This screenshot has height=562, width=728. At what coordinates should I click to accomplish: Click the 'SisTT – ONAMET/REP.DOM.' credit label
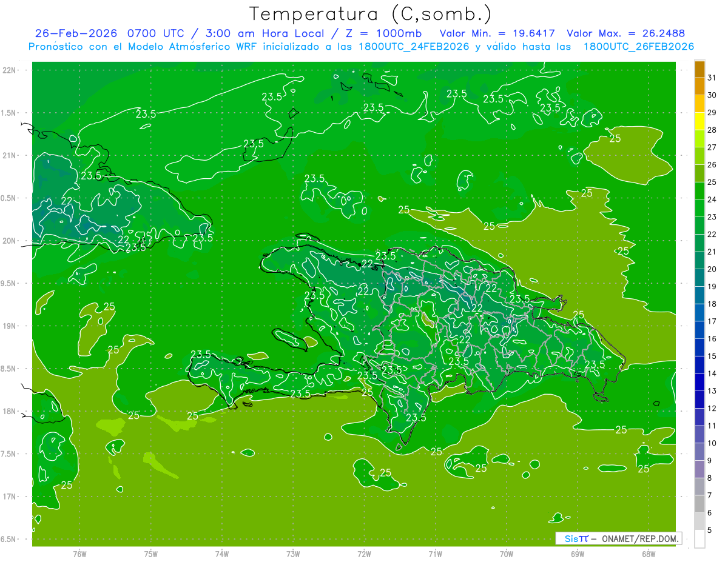click(x=619, y=538)
